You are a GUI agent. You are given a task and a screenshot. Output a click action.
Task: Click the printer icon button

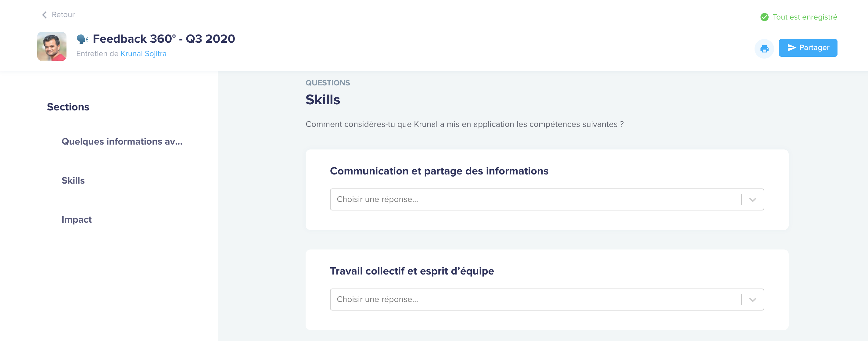[x=764, y=48]
